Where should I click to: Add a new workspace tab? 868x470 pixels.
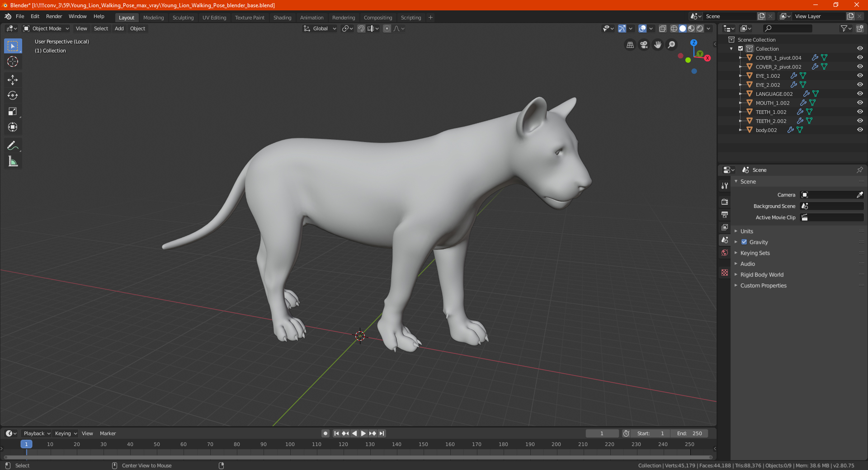(430, 18)
